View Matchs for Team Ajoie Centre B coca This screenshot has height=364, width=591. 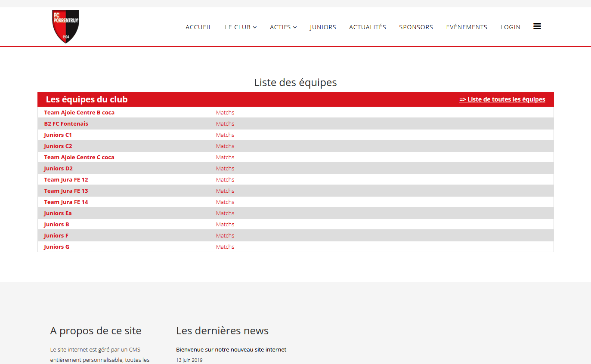point(225,112)
